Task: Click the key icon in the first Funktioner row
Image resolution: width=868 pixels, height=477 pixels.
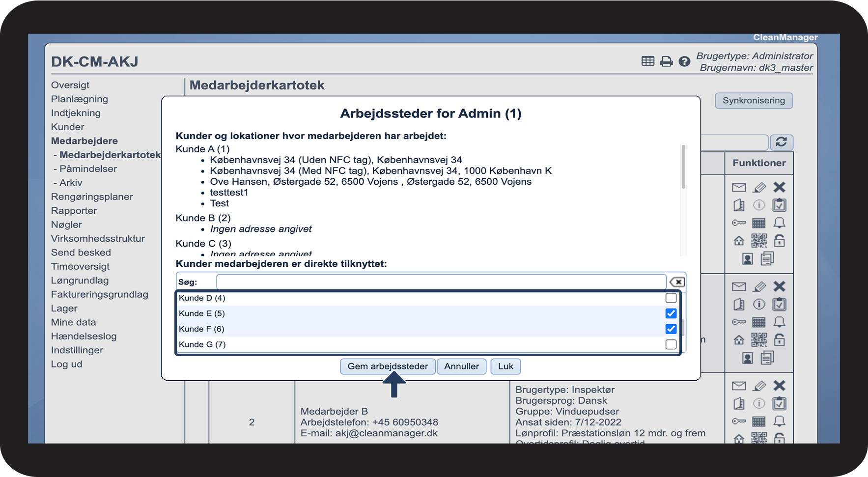Action: pos(739,223)
